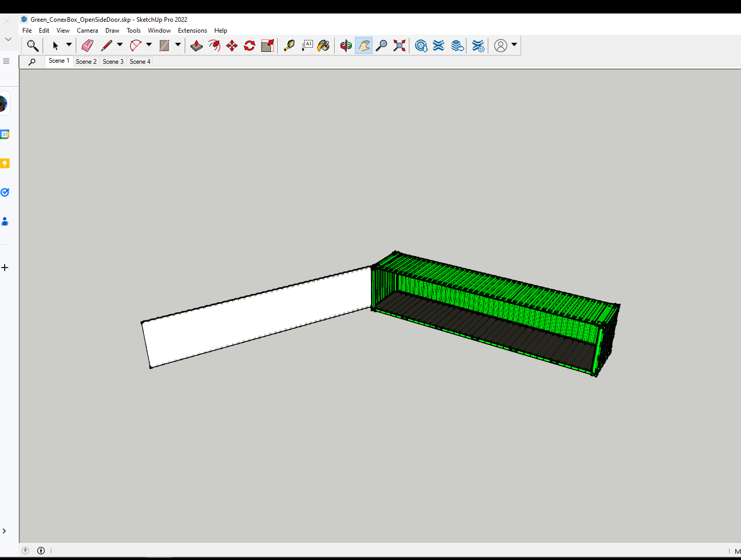Open Extension Manager from toolbar
Image resolution: width=741 pixels, height=560 pixels.
[x=478, y=46]
